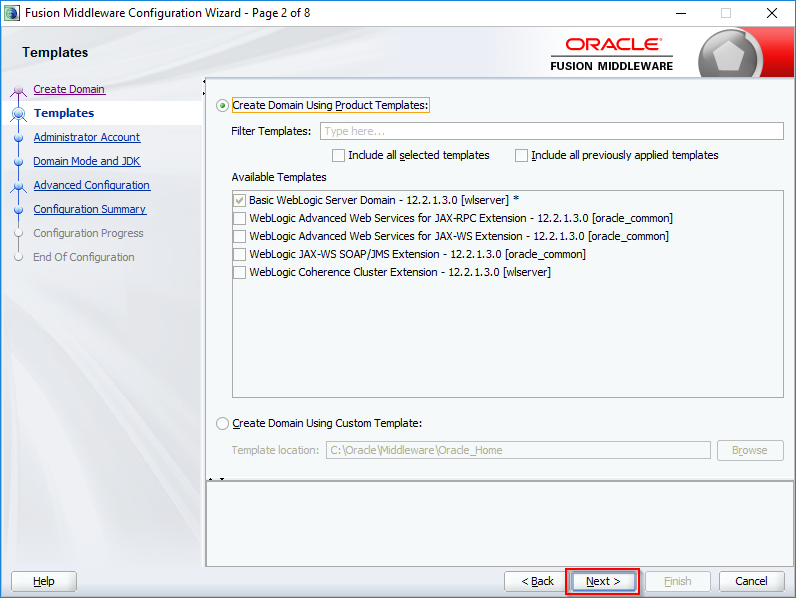Check WebLogic JAX-WS SOAP/JMS Extension template
This screenshot has width=796, height=598.
(239, 254)
